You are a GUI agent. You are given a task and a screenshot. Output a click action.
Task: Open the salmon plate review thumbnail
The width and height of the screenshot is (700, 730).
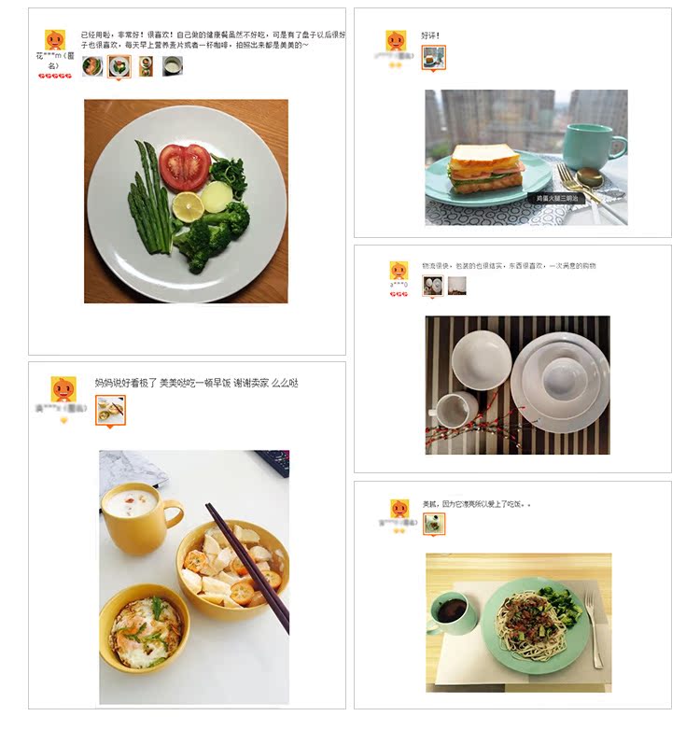[x=92, y=66]
